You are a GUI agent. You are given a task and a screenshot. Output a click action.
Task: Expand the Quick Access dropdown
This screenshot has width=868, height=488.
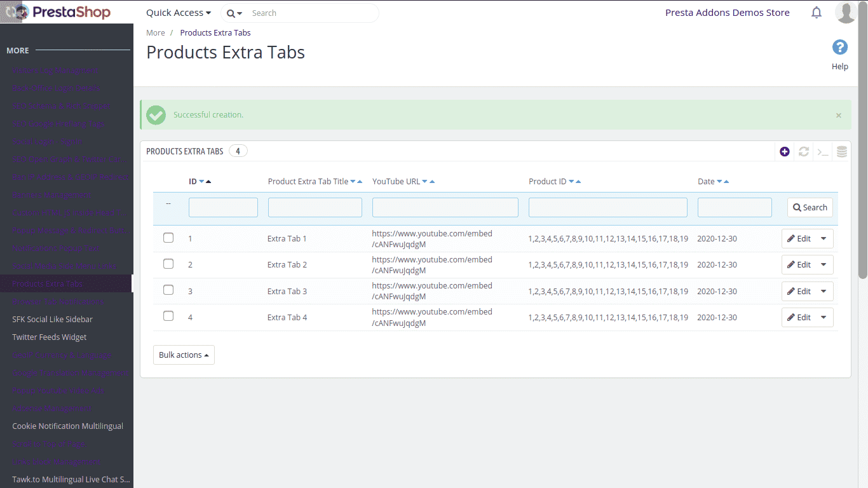(179, 13)
